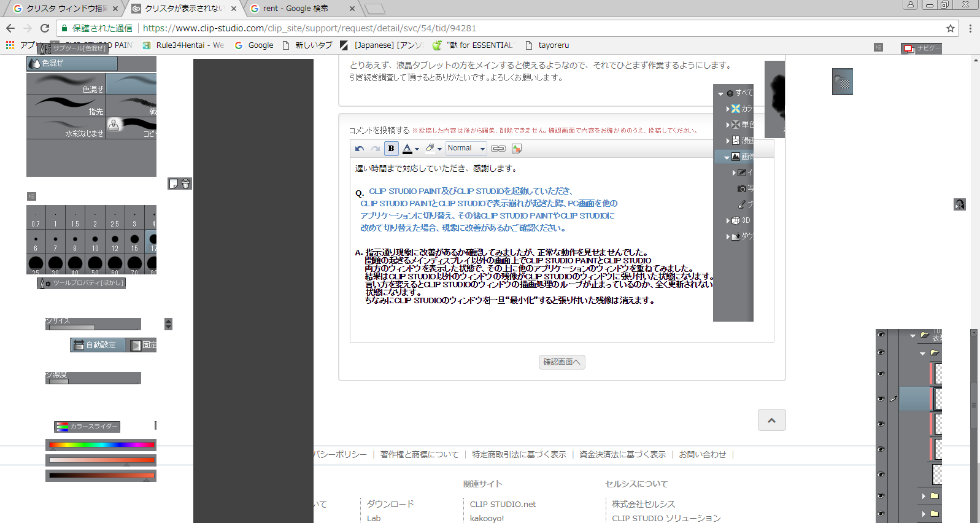Click the rainbow hue color slider
Image resolution: width=980 pixels, height=523 pixels.
click(102, 444)
